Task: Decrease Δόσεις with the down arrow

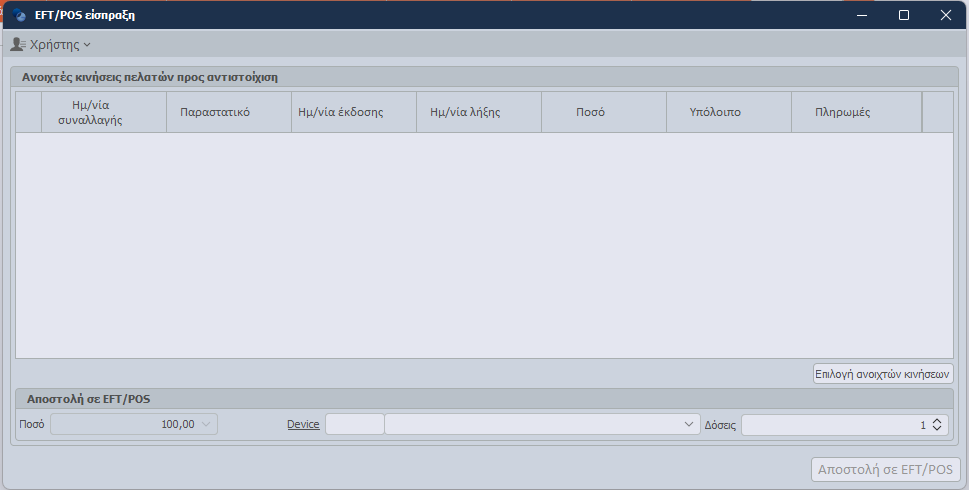Action: 936,429
